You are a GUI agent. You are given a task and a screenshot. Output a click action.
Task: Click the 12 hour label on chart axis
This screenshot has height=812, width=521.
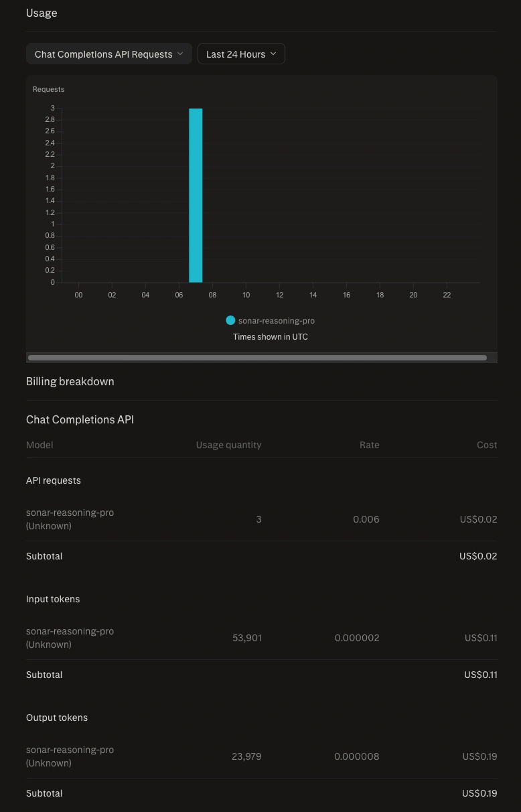point(279,295)
